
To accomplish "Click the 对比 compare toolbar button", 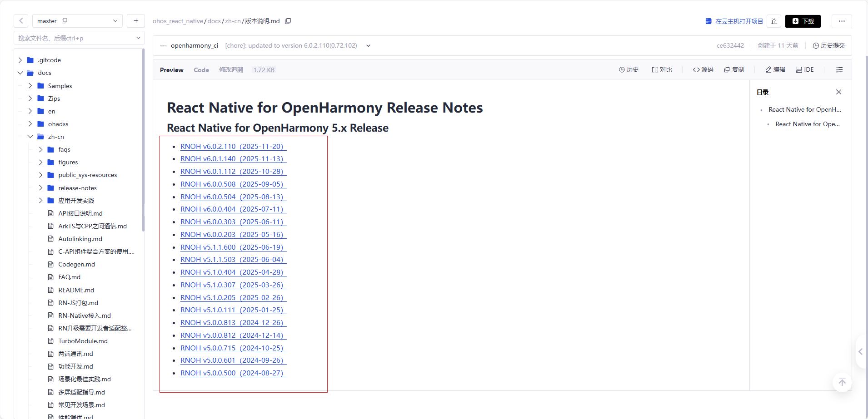I will click(662, 69).
